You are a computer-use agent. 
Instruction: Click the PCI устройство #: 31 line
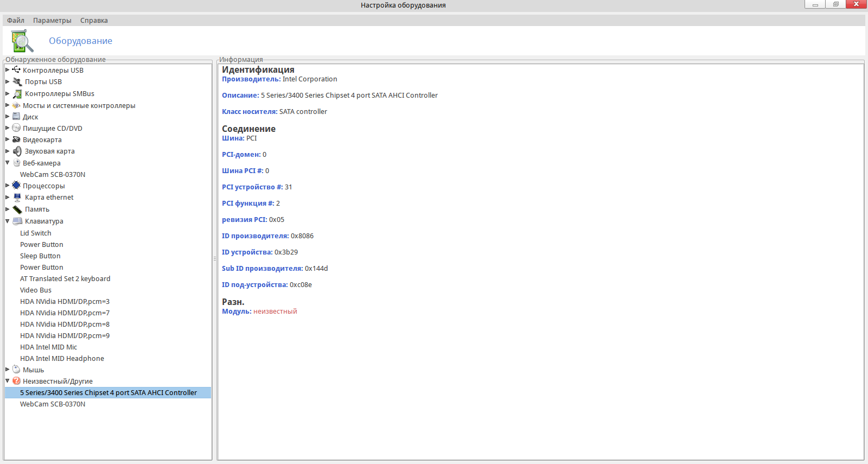(257, 187)
